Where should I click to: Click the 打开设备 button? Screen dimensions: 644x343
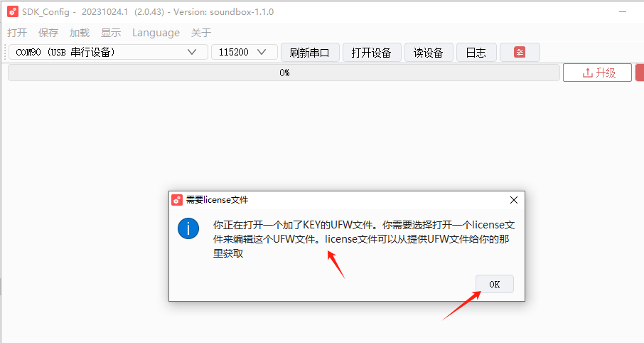(372, 52)
